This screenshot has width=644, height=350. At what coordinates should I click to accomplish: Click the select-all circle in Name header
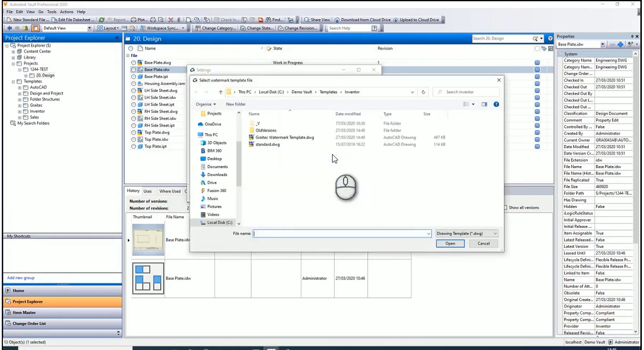(130, 49)
